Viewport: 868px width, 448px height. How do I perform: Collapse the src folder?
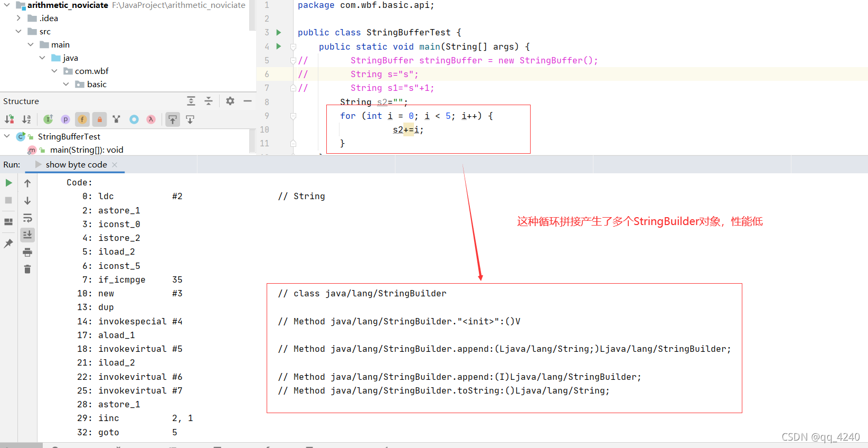(x=19, y=31)
